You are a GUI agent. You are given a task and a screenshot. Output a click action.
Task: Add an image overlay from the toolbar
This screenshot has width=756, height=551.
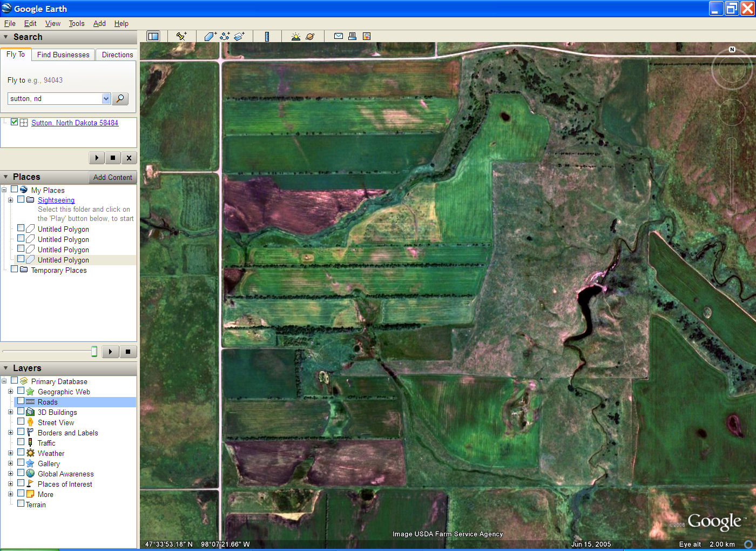(x=239, y=36)
